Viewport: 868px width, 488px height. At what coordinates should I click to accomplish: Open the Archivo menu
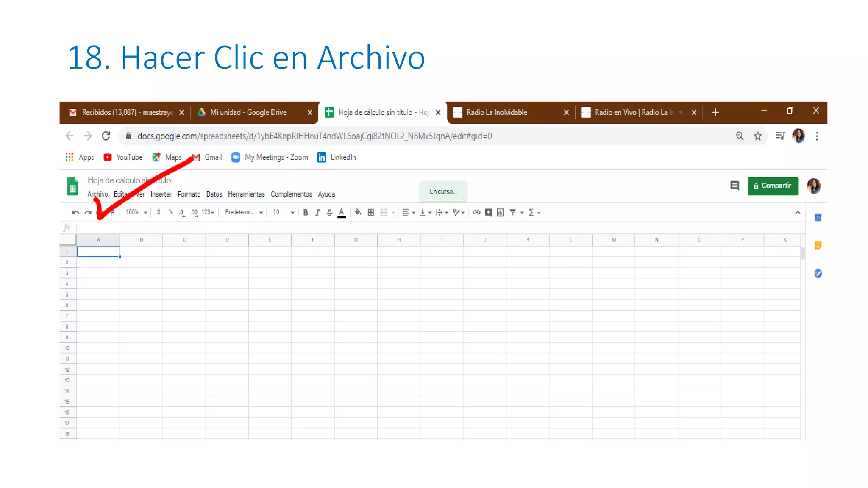tap(97, 194)
